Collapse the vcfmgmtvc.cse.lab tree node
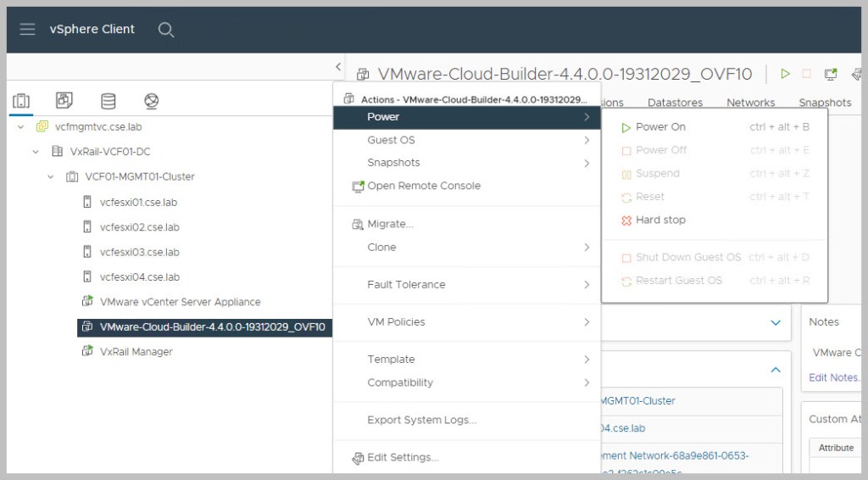The height and width of the screenshot is (480, 868). [20, 127]
